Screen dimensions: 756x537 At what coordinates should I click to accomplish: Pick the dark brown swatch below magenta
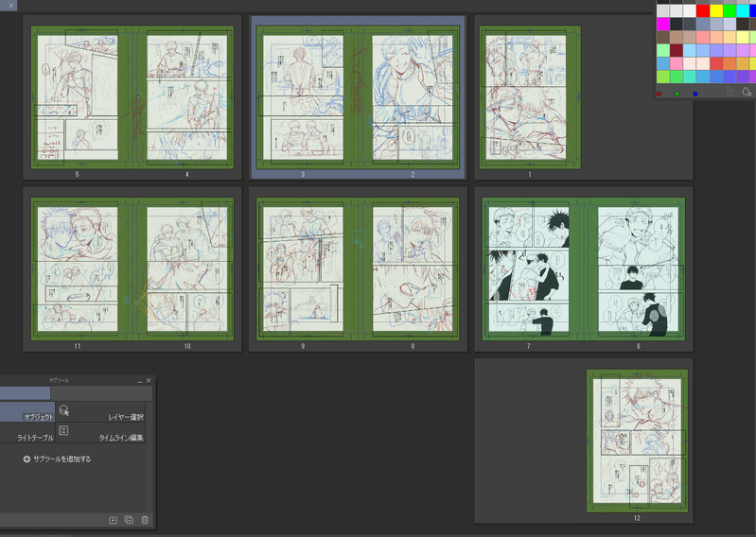[663, 37]
